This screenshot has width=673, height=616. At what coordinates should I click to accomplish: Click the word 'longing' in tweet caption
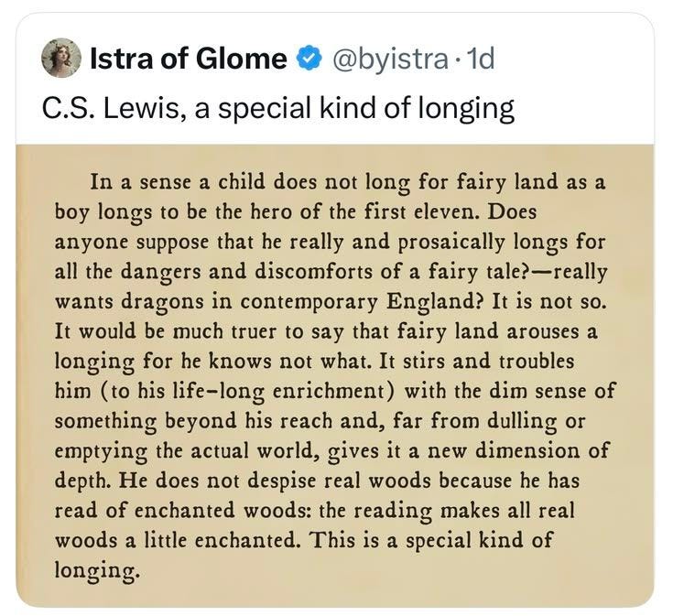pyautogui.click(x=466, y=109)
